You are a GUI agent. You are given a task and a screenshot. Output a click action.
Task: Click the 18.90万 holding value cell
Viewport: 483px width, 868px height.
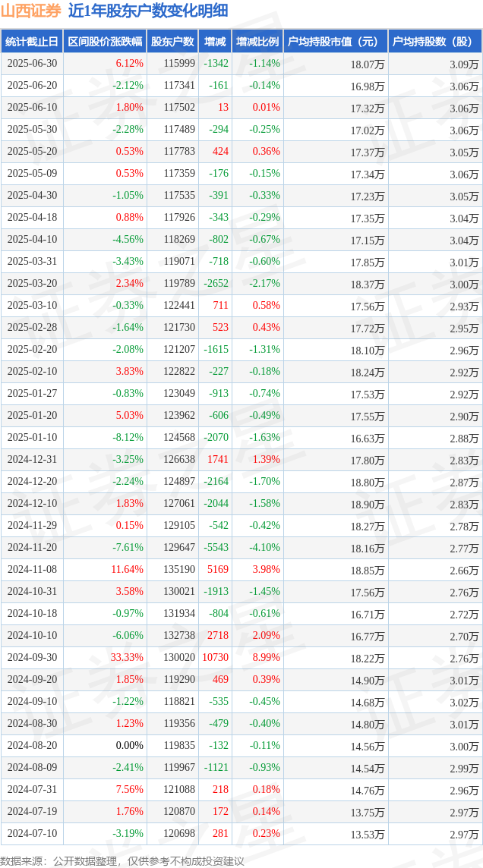[x=336, y=504]
